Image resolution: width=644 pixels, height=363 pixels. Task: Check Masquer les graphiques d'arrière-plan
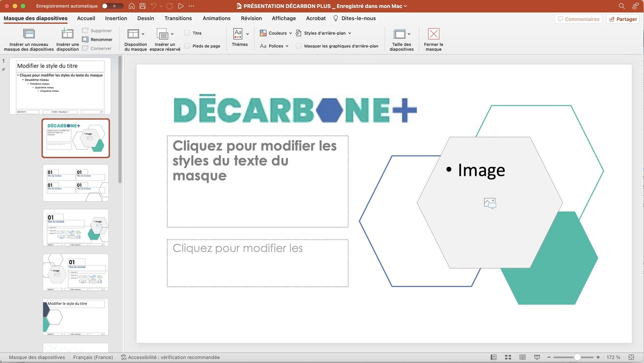click(299, 46)
